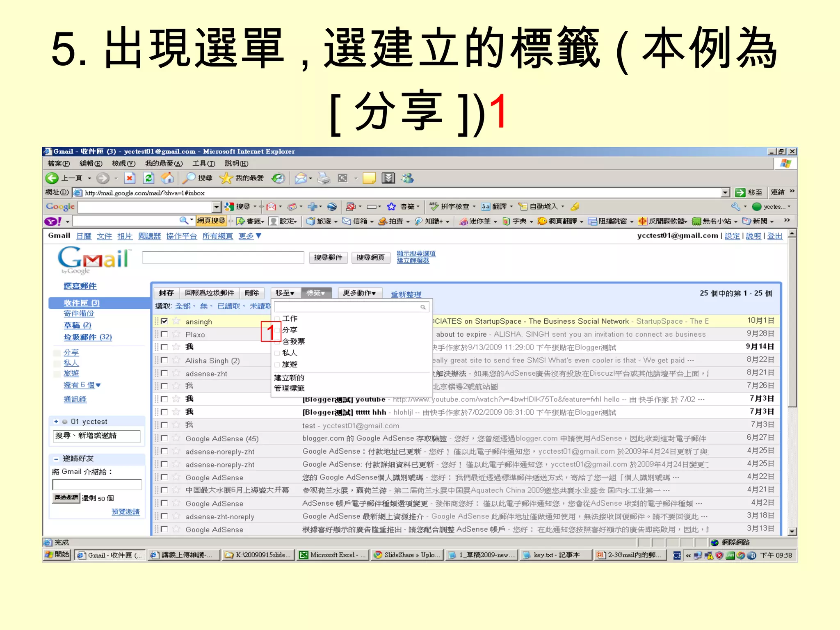Click the Google toolbar wrench settings icon

pos(735,206)
